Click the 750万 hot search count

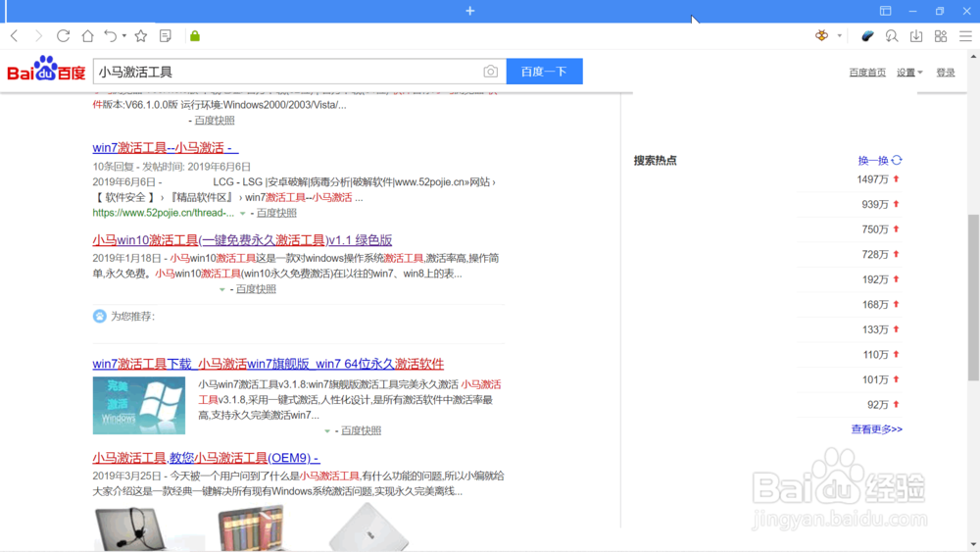tap(875, 229)
